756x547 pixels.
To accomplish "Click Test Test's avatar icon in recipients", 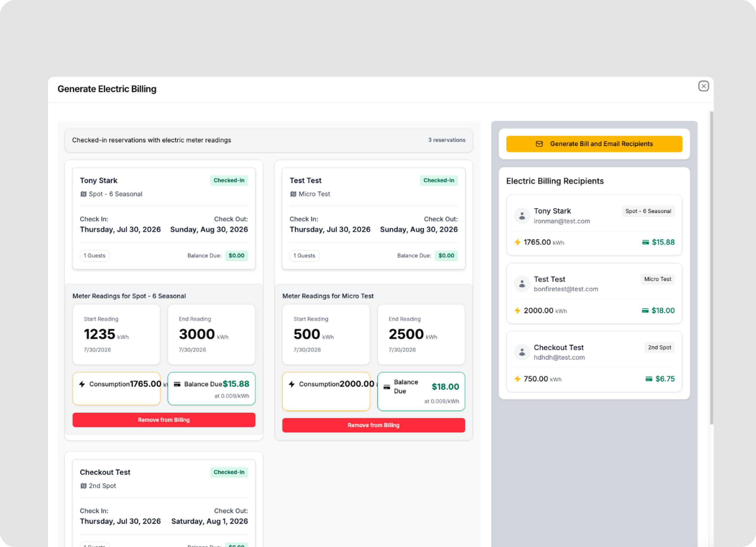I will [522, 284].
